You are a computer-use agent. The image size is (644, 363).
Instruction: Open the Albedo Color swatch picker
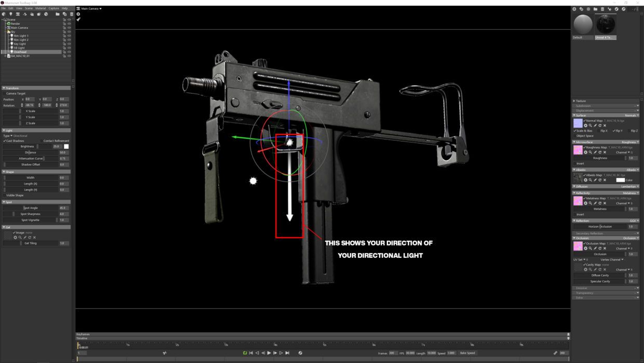(620, 179)
